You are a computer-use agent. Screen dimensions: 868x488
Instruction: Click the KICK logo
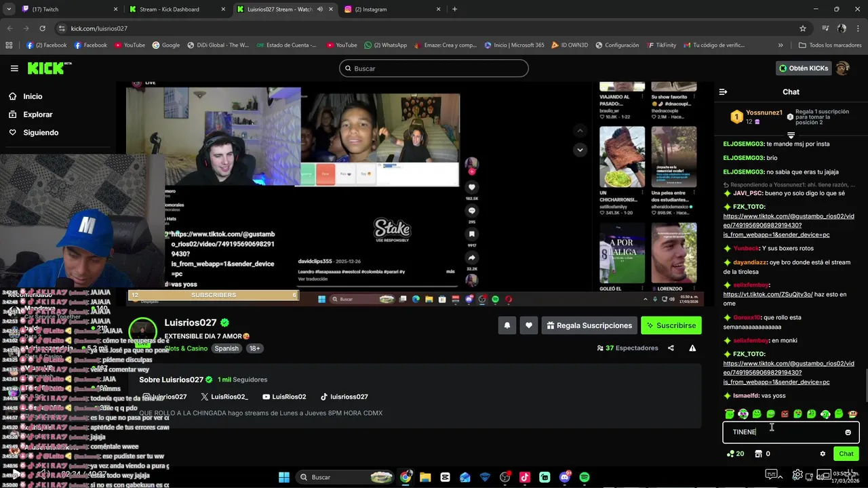[50, 68]
